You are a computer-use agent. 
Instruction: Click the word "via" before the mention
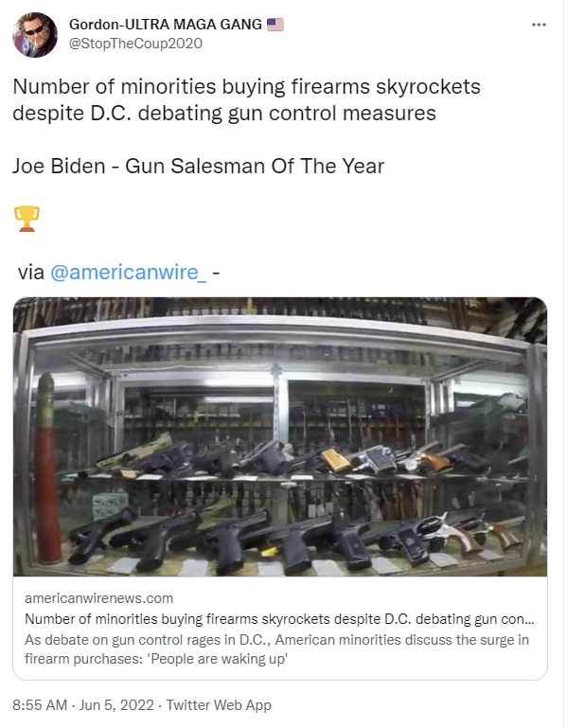click(x=30, y=273)
